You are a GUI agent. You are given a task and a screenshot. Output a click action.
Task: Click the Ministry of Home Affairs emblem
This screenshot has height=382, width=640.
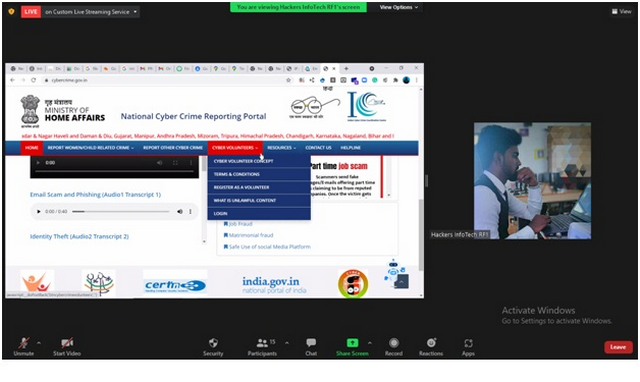pos(30,111)
